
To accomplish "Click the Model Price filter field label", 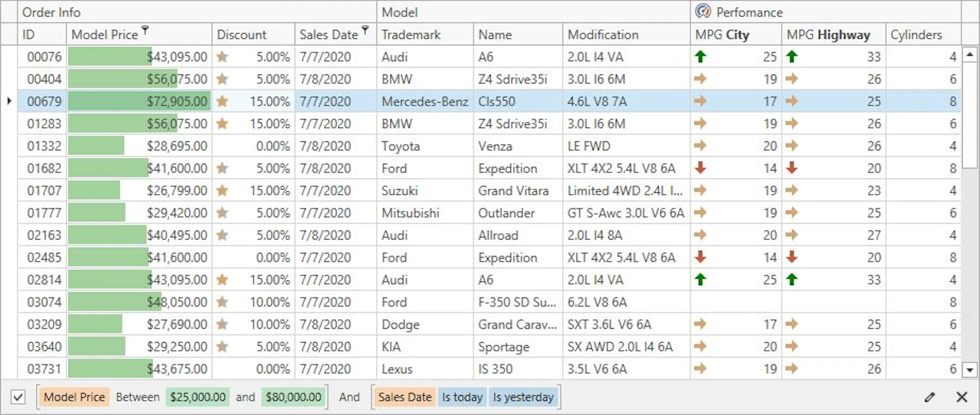I will tap(74, 397).
